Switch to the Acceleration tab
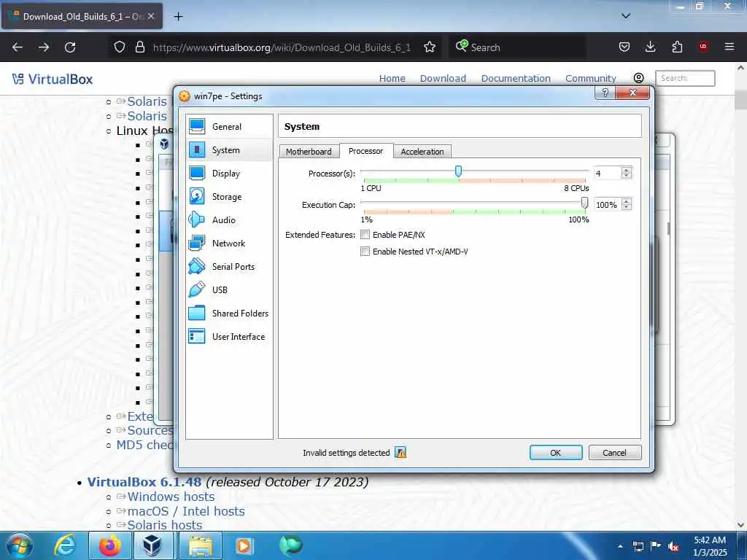Screen dimensions: 747x560 tap(422, 152)
